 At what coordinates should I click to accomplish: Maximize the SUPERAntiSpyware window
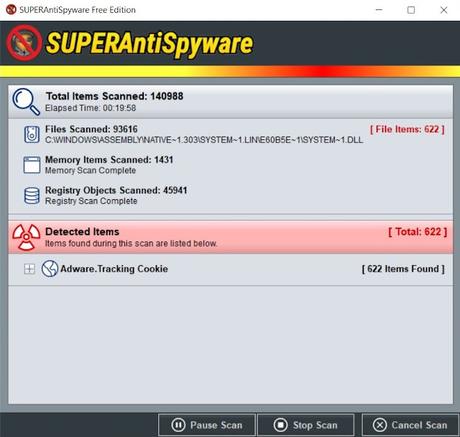411,10
